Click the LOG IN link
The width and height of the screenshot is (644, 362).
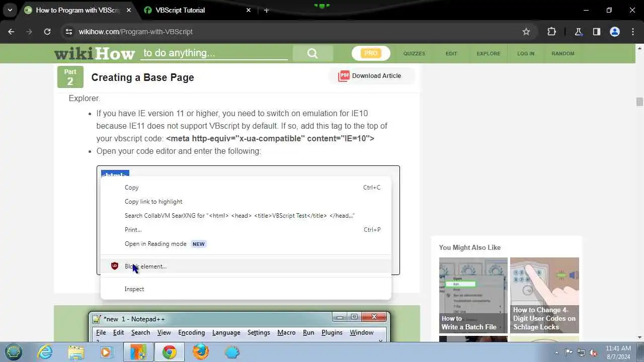(526, 53)
